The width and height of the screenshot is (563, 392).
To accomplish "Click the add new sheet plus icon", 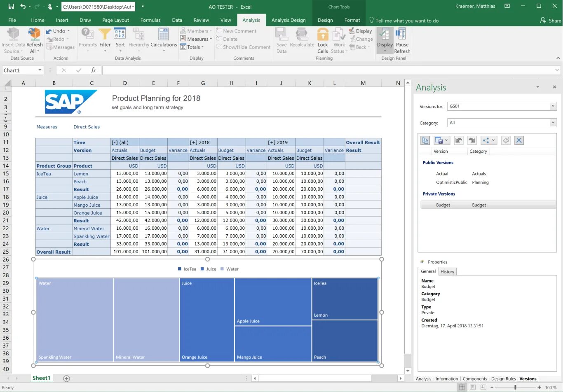I will 66,378.
